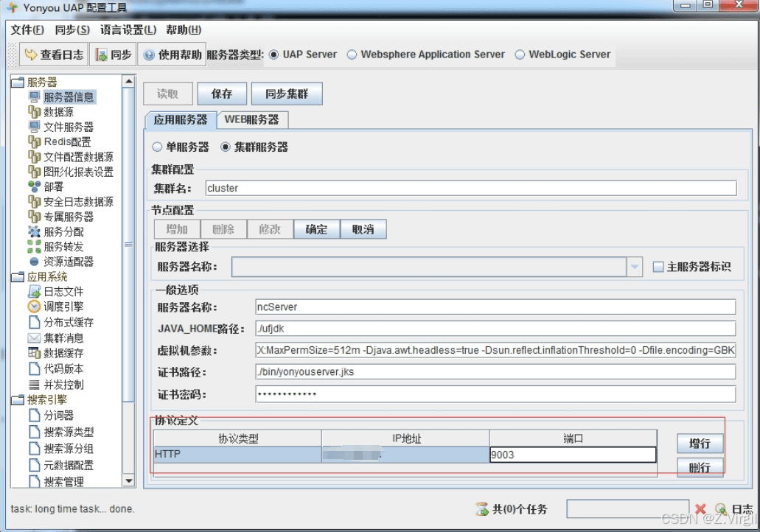This screenshot has height=532, width=760.
Task: Choose the 单服务器 radio option
Action: tap(157, 147)
